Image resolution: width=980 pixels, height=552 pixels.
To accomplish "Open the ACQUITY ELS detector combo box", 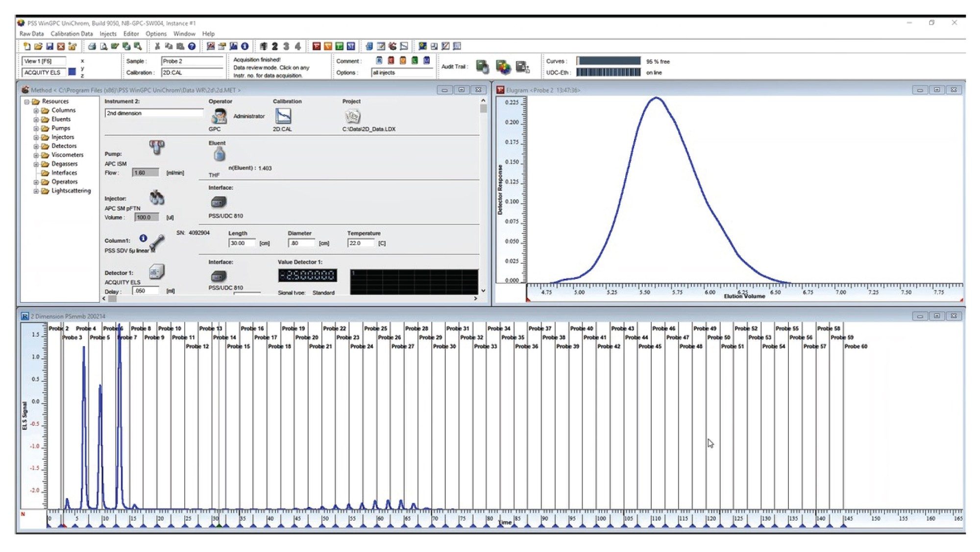I will pos(44,73).
